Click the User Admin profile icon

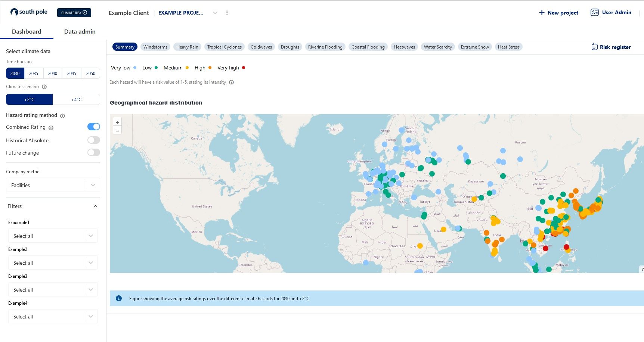(x=594, y=12)
